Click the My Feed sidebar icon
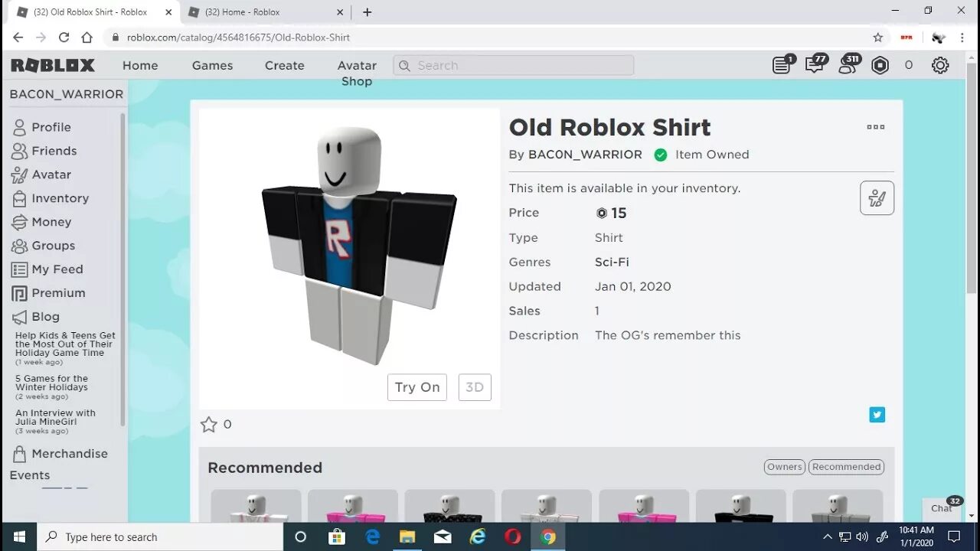The image size is (980, 551). coord(19,269)
